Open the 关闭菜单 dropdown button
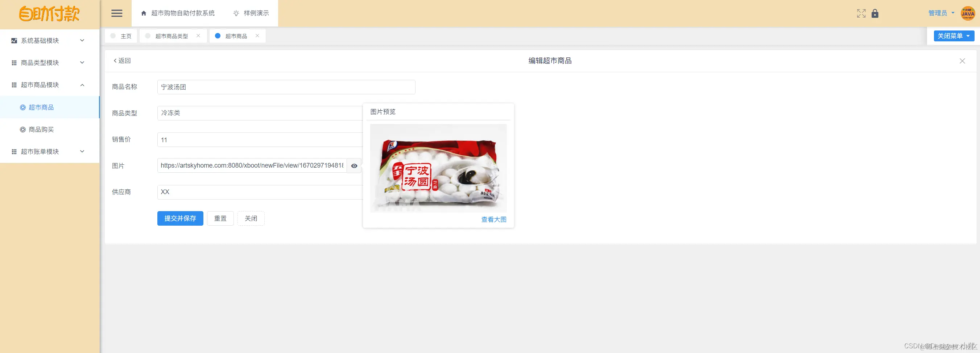The image size is (980, 353). 953,36
